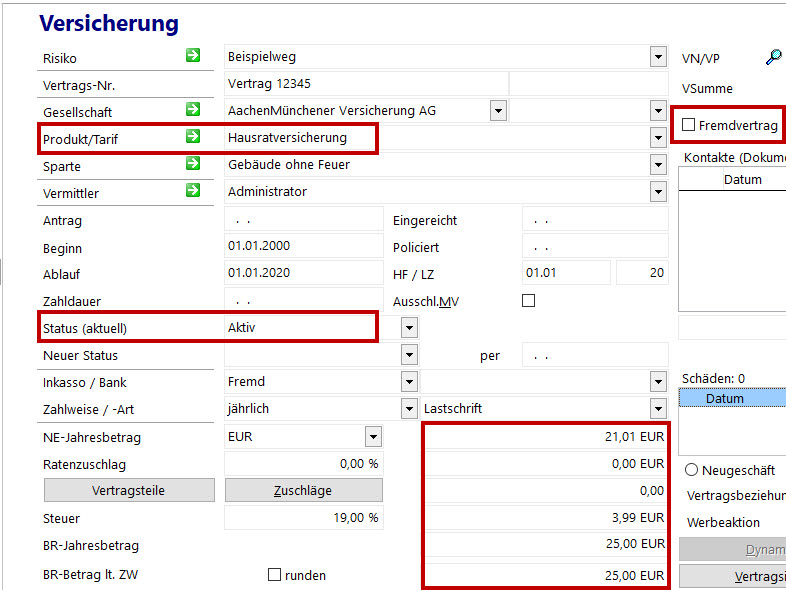Click the green arrow next to Vermittler

tap(193, 191)
